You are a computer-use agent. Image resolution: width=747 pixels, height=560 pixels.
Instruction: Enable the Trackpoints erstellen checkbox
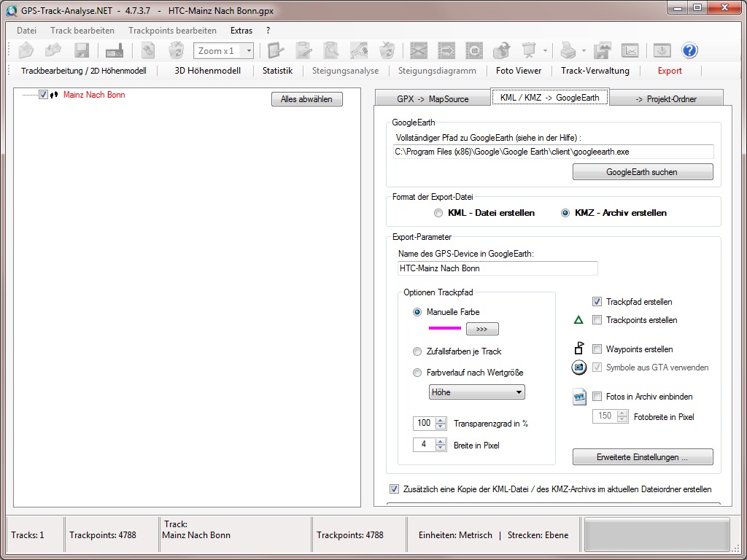pos(597,320)
